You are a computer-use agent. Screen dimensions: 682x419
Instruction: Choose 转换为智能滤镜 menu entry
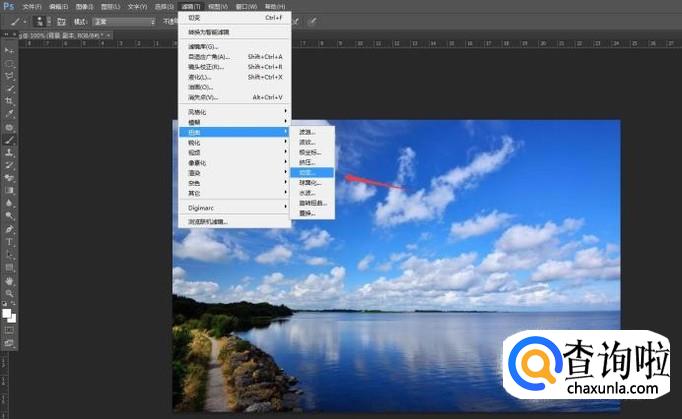tap(234, 32)
